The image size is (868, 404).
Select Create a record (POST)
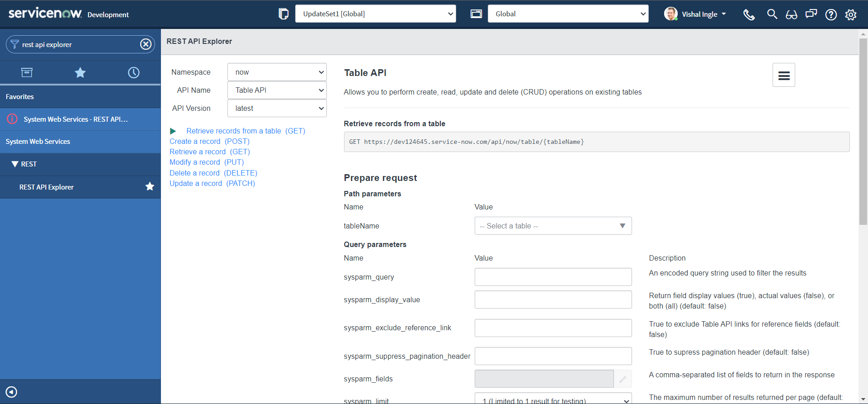pos(210,141)
